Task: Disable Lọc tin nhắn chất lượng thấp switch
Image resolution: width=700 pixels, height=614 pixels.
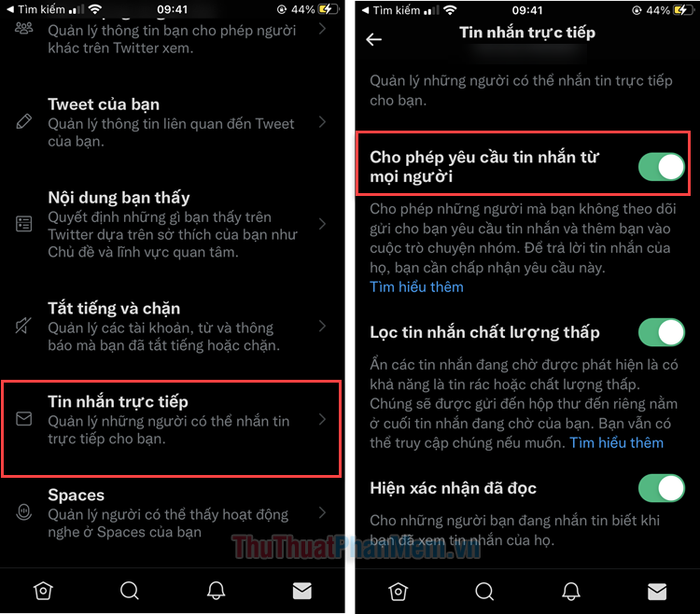Action: (661, 332)
